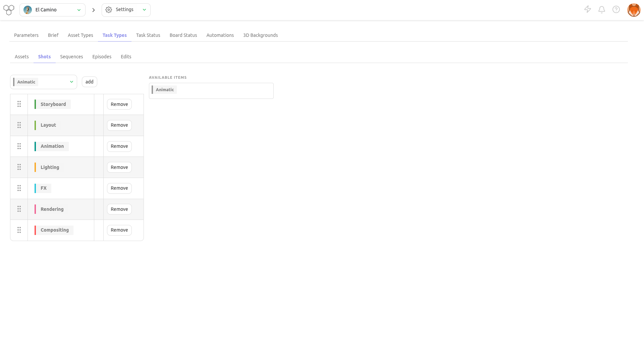Screen dimensions: 644x362
Task: Grab the Lighting row drag handle
Action: coord(19,167)
